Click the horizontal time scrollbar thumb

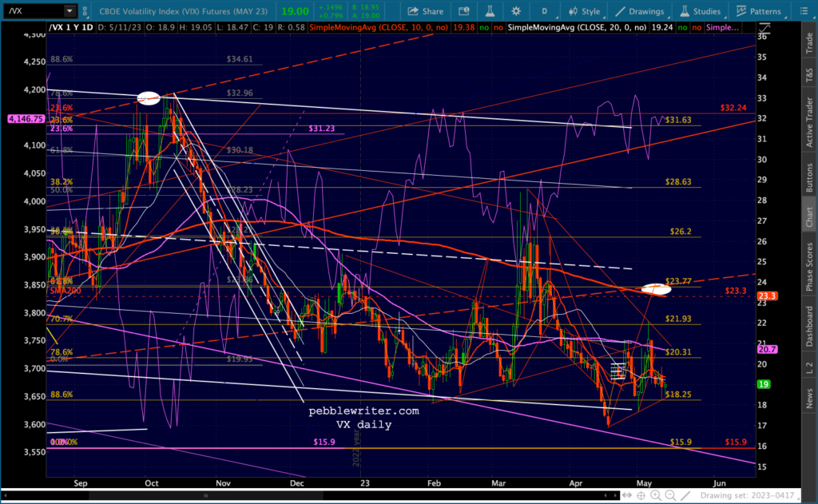tap(206, 495)
